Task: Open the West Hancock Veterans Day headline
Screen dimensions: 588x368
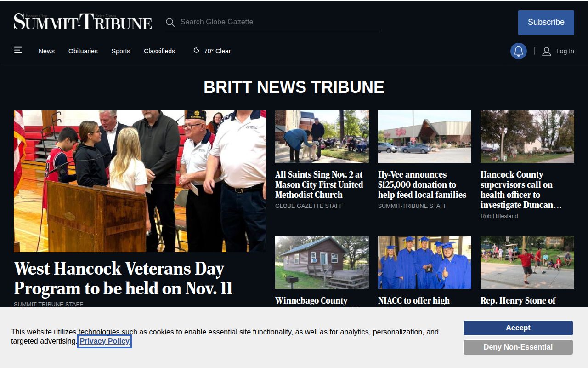Action: pos(123,278)
